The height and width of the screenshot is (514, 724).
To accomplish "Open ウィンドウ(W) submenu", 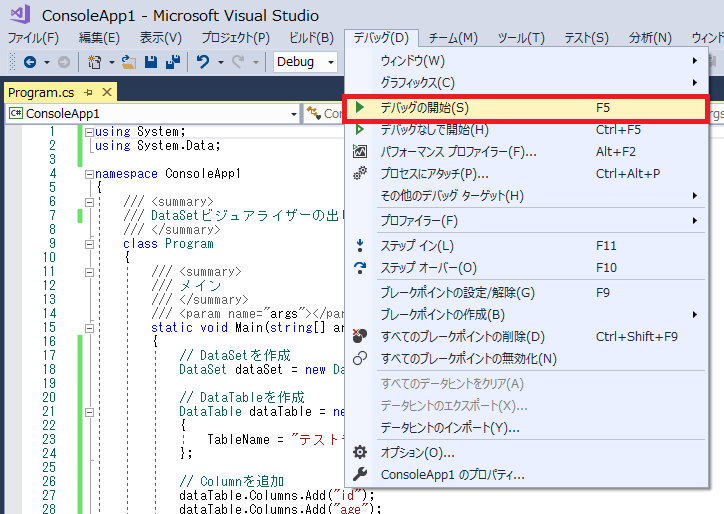I will pyautogui.click(x=527, y=60).
